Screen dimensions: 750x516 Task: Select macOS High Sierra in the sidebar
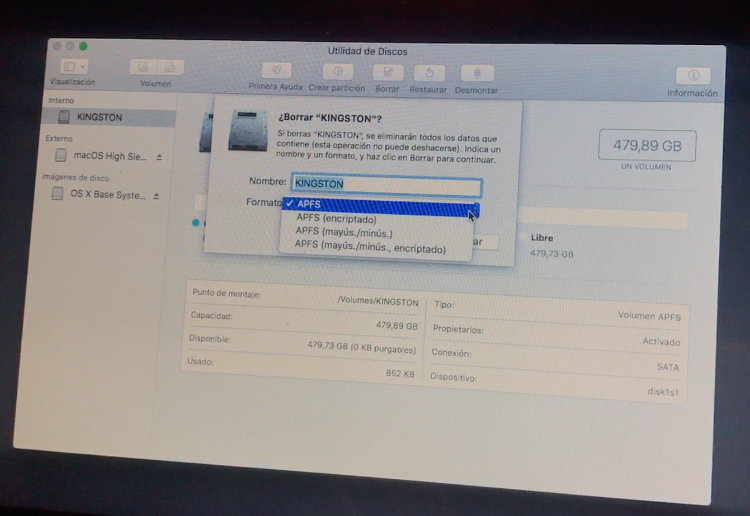110,156
